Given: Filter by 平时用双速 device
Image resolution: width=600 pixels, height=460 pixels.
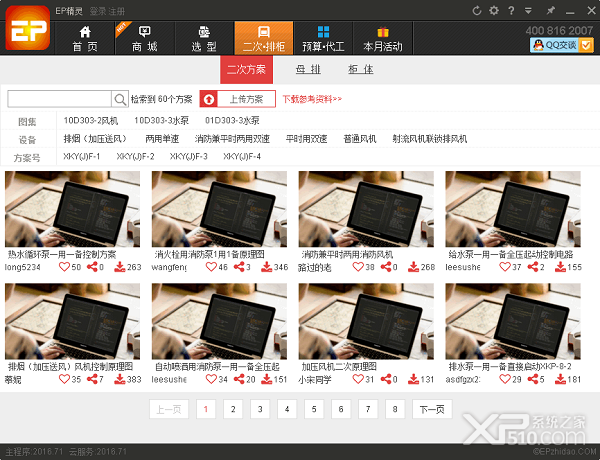Looking at the screenshot, I should 307,139.
